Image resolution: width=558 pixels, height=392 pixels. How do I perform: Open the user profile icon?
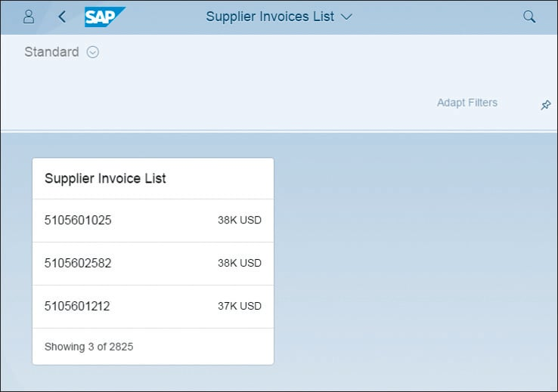tap(29, 17)
